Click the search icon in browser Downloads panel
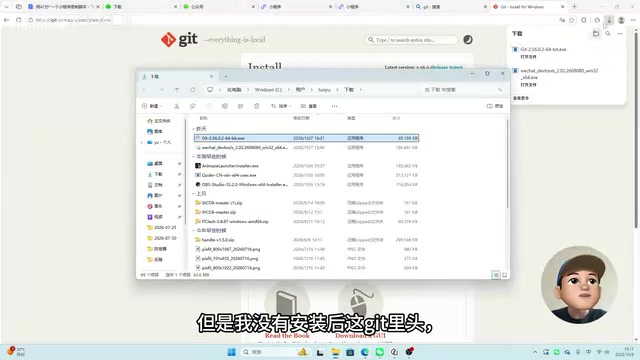This screenshot has width=640, height=360. pyautogui.click(x=608, y=33)
